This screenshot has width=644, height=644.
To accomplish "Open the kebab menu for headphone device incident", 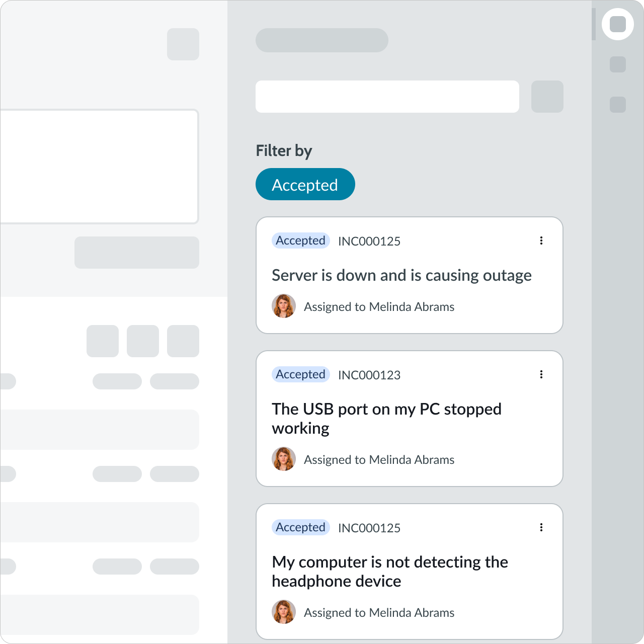I will (541, 527).
